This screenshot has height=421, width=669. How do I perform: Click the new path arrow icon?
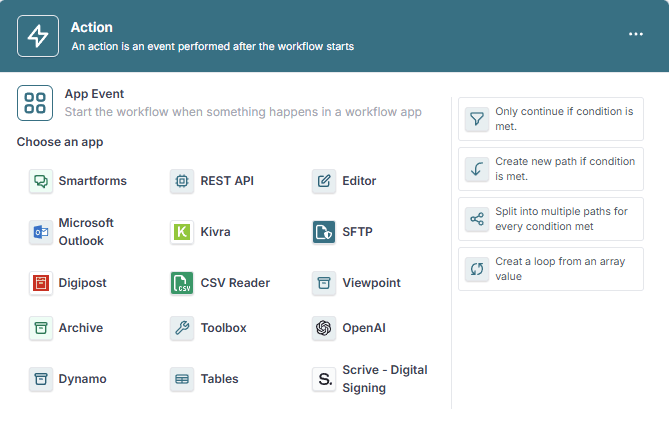[x=477, y=169]
